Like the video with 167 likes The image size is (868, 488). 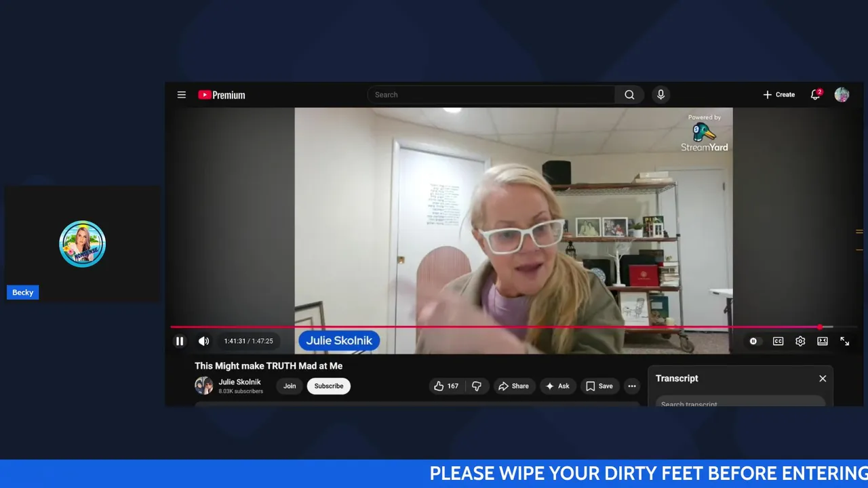(x=446, y=386)
